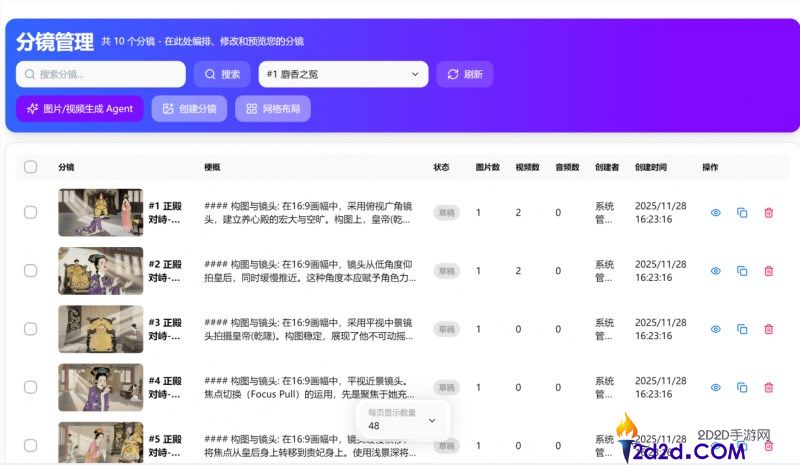Click the 草稿 status badge of row #1

coord(446,213)
